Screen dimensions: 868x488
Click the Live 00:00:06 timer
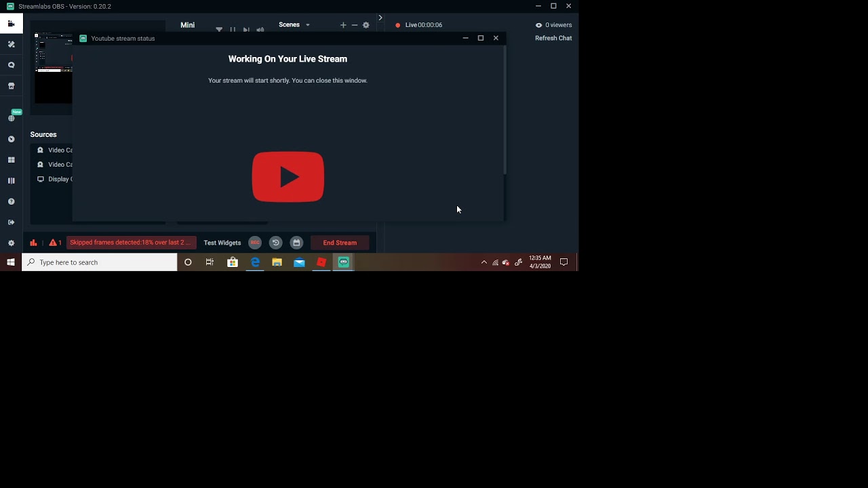coord(424,25)
